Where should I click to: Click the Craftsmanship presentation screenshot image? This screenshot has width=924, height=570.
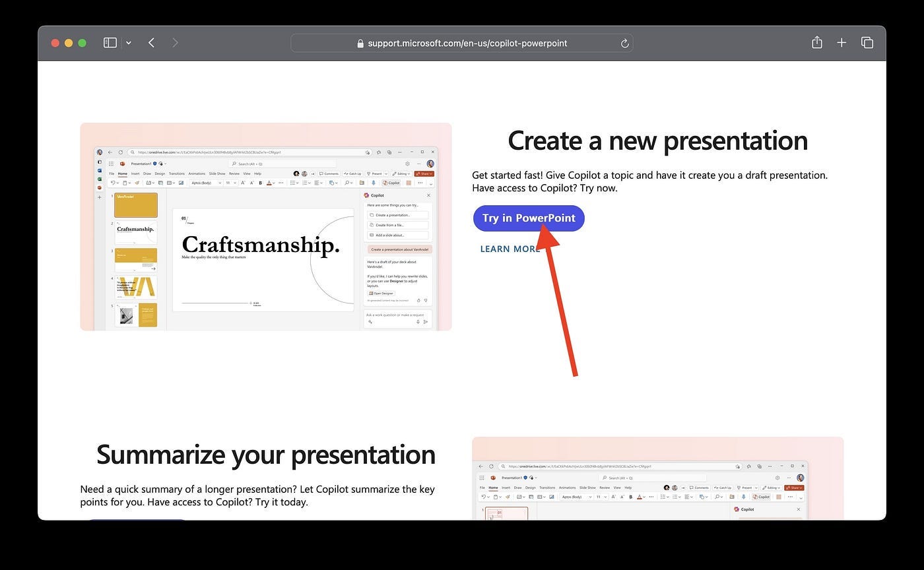pyautogui.click(x=266, y=226)
